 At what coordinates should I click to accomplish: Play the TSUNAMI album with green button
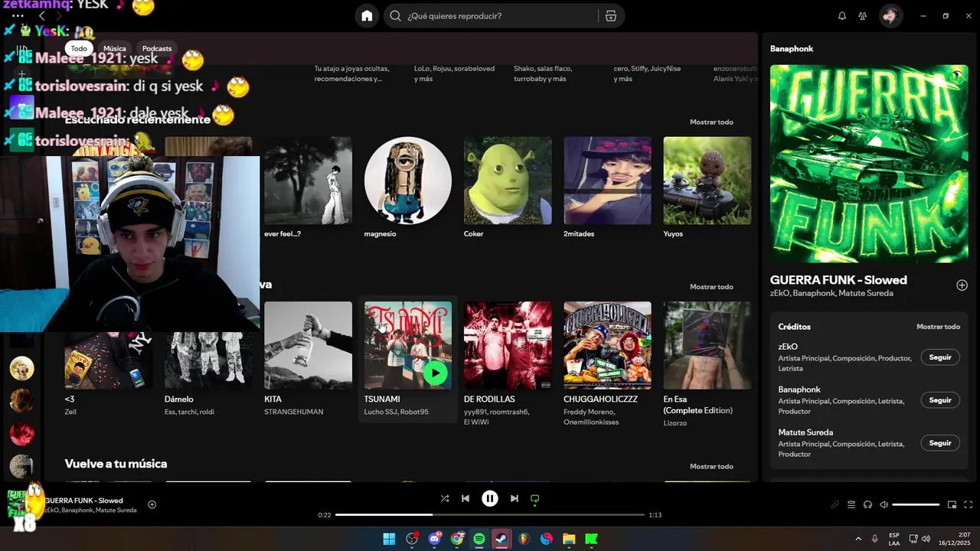point(435,373)
